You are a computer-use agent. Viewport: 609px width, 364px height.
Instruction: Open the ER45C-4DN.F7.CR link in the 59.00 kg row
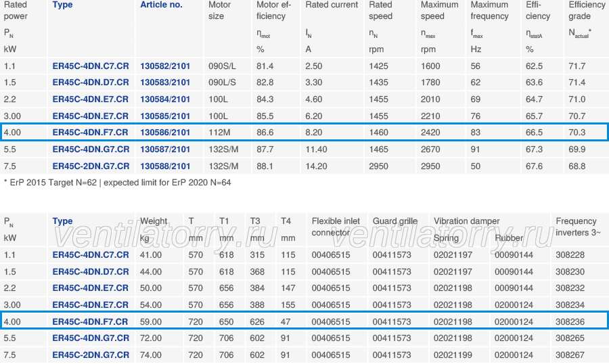click(90, 321)
